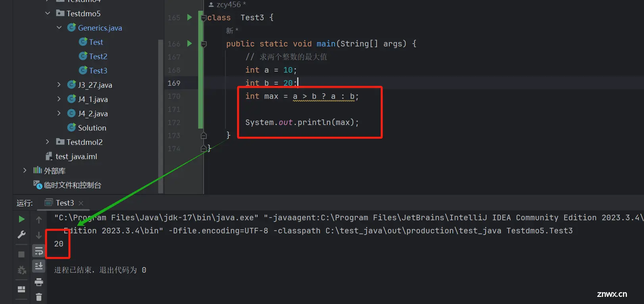This screenshot has width=644, height=304.
Task: Run main method from gutter arrow on line 166
Action: pyautogui.click(x=190, y=44)
